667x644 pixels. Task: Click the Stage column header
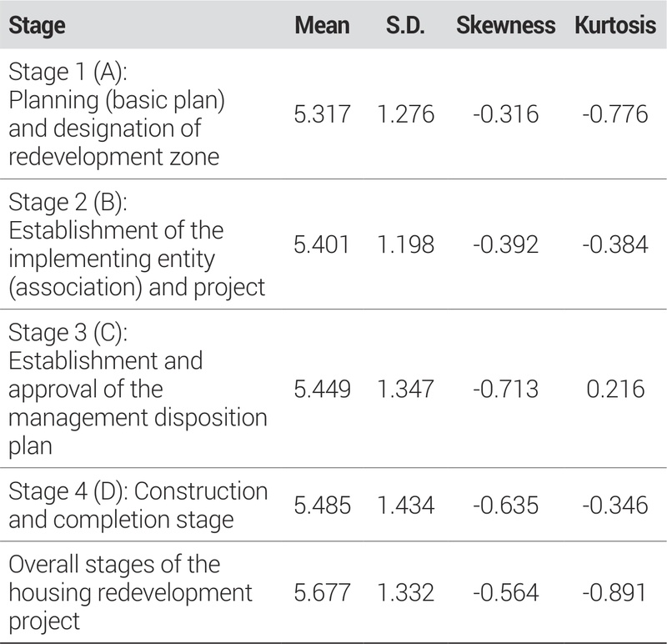[x=36, y=26]
